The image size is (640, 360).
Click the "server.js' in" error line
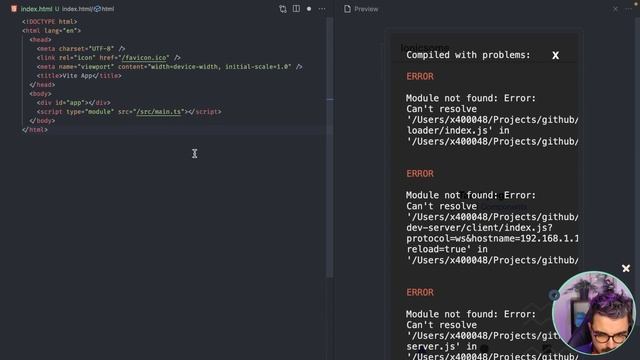pyautogui.click(x=441, y=347)
